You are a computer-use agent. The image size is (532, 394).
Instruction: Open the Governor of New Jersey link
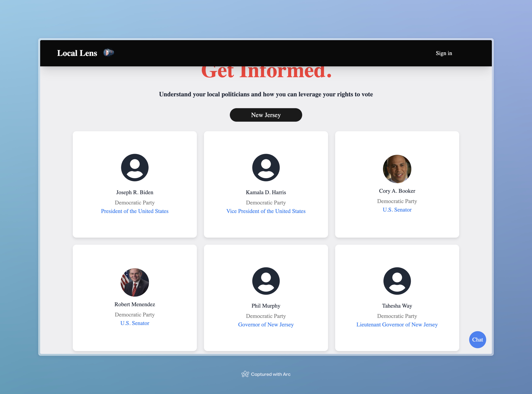click(266, 325)
